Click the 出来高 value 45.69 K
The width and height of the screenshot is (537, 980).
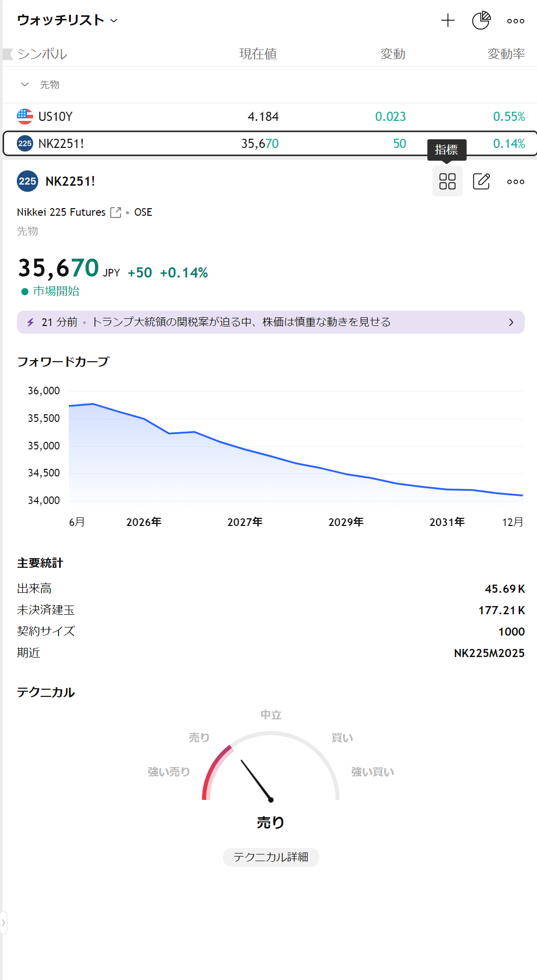click(x=505, y=589)
